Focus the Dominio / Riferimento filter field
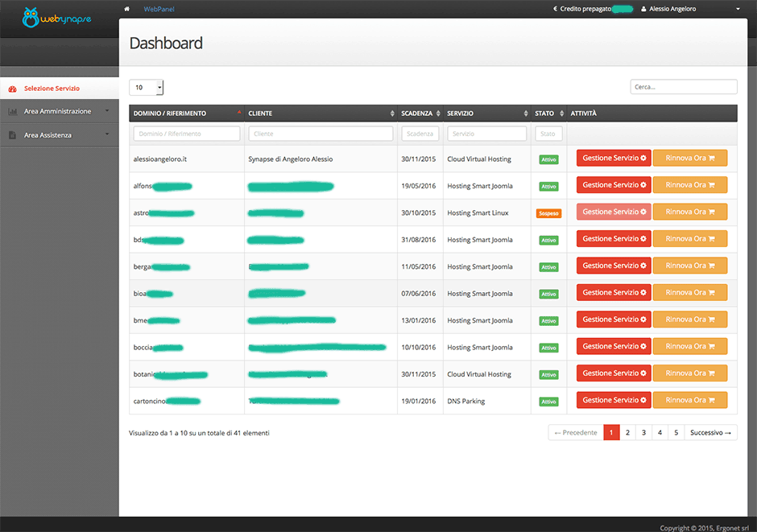 (x=187, y=134)
